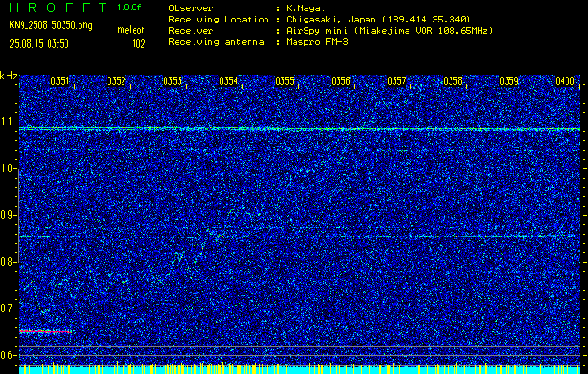Viewport: 588px width, 374px height.
Task: Click the date stamp 25.08.15 03:50
Action: (x=39, y=44)
